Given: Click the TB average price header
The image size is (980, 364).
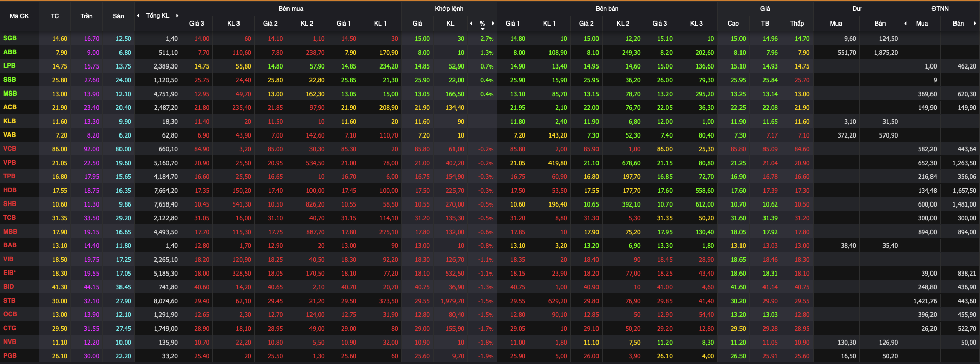Looking at the screenshot, I should [765, 24].
